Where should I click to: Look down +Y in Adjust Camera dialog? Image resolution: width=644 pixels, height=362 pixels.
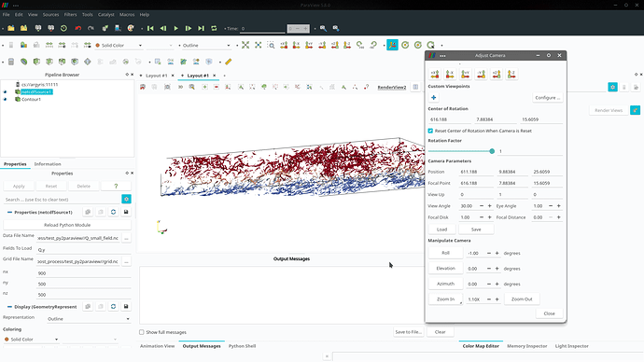[x=466, y=74]
